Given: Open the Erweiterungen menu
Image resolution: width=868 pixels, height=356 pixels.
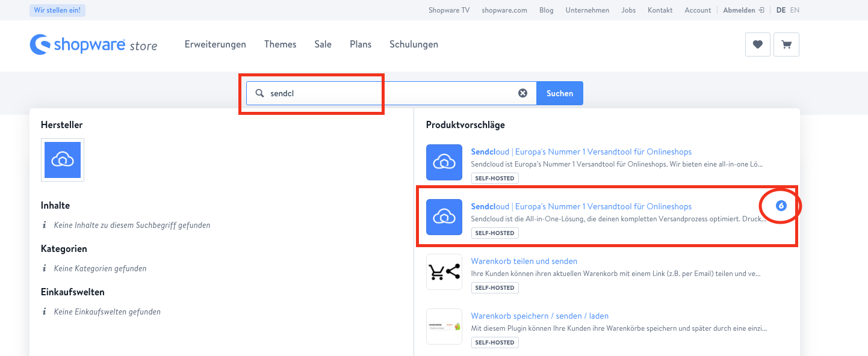Looking at the screenshot, I should pyautogui.click(x=215, y=44).
